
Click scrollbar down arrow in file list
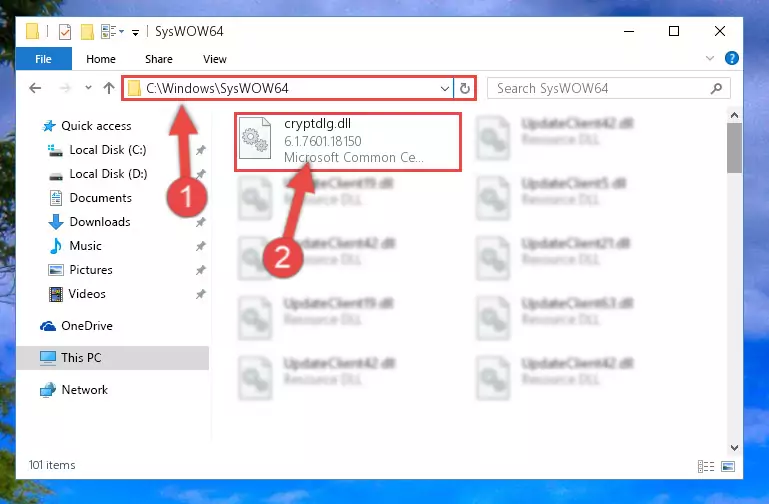click(734, 448)
